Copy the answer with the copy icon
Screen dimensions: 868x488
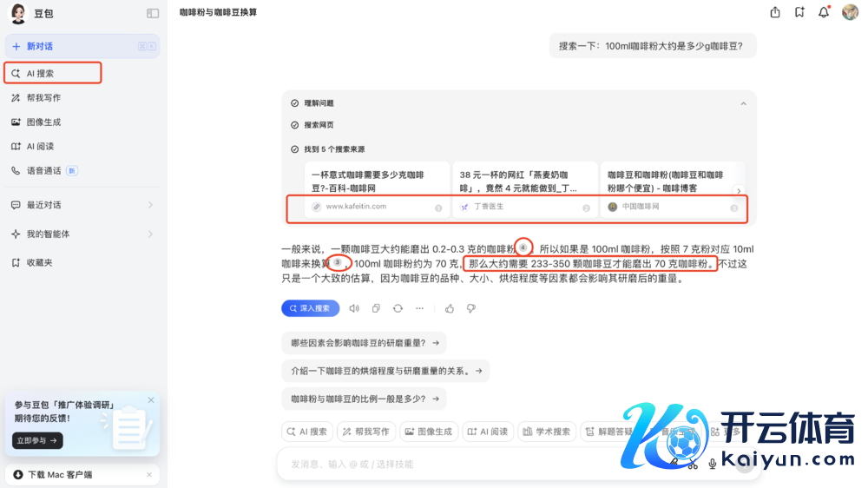click(x=376, y=308)
